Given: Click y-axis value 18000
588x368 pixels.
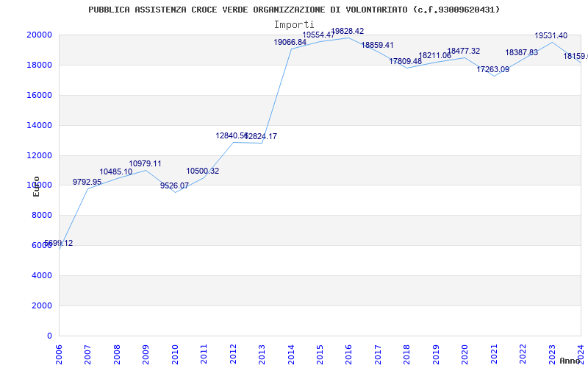Looking at the screenshot, I should pyautogui.click(x=39, y=65).
